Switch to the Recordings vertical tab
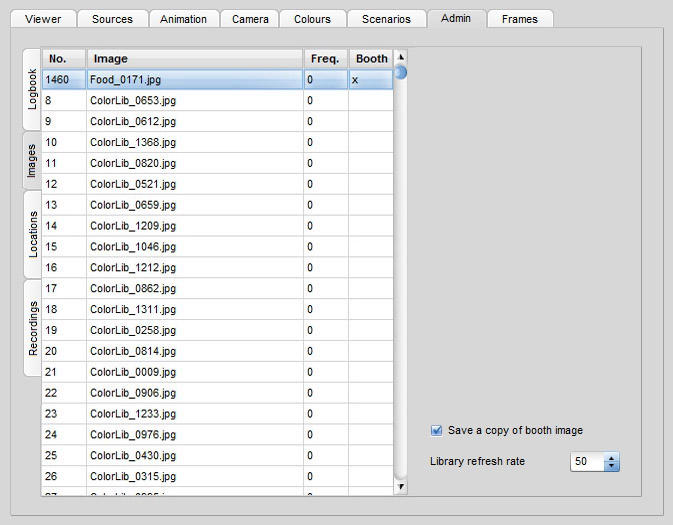 tap(32, 328)
